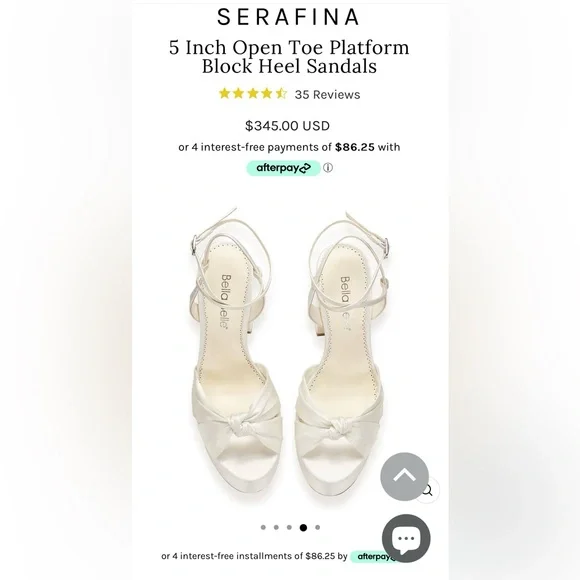
Task: Click the half-filled fifth rating star
Action: coord(281,94)
